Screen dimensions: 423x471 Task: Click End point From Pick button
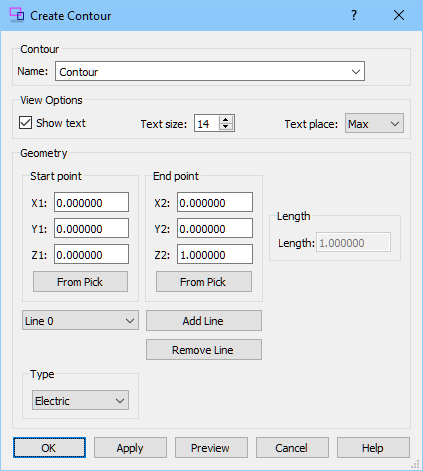tap(204, 282)
